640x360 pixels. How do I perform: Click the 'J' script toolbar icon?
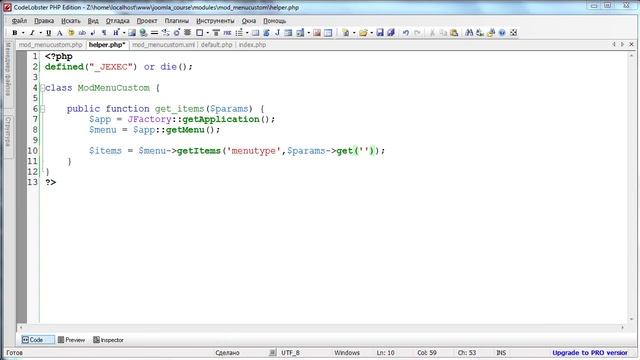click(277, 33)
